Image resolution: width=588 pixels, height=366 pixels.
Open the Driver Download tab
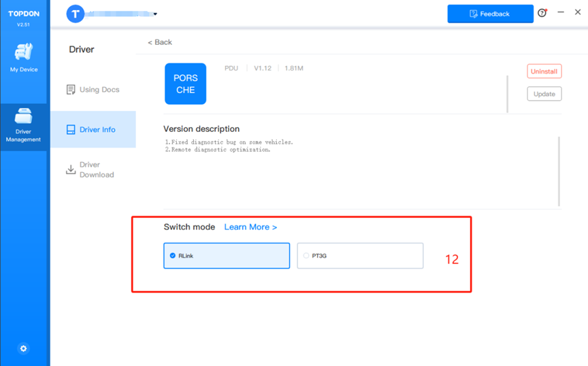[x=90, y=169]
